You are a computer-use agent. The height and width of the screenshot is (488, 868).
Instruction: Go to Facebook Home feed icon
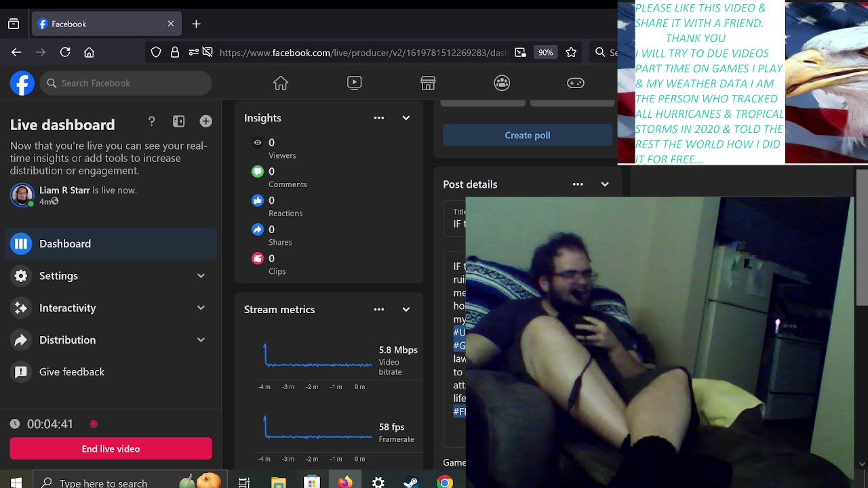coord(281,83)
